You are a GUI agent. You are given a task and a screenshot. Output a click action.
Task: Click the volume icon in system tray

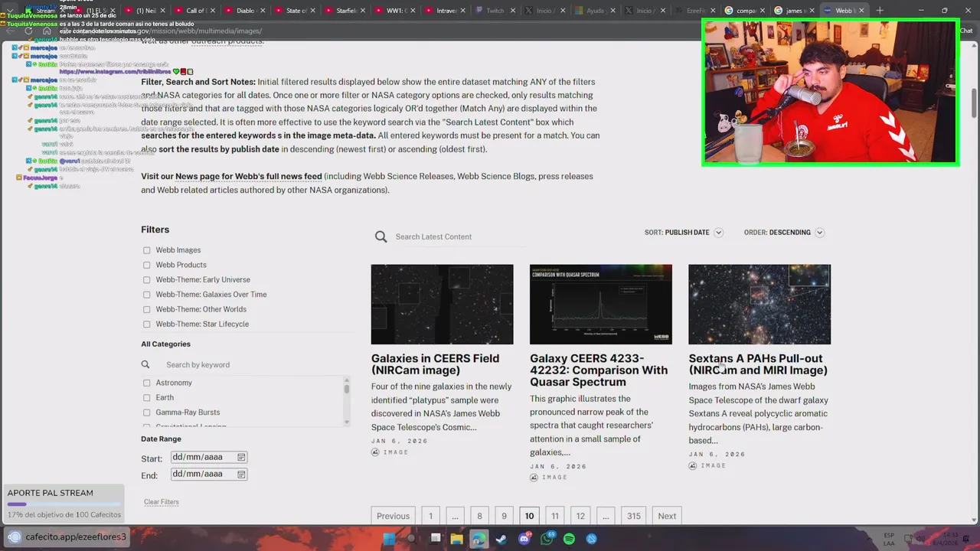[920, 539]
